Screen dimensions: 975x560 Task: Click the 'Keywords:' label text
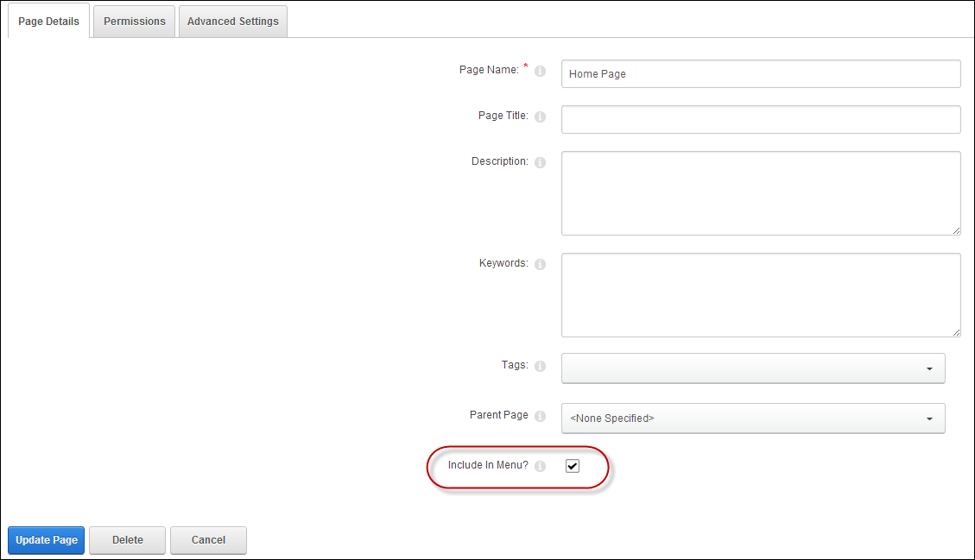pyautogui.click(x=503, y=263)
